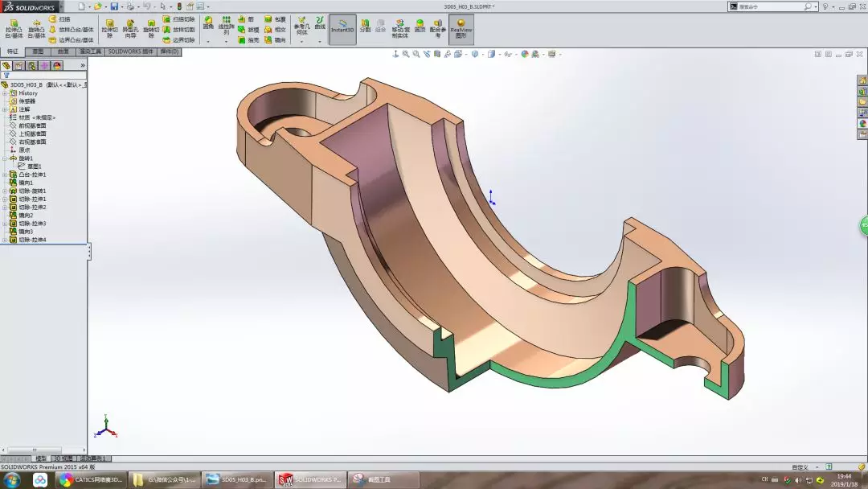Expand the History node in feature tree
Viewport: 868px width, 489px height.
5,93
